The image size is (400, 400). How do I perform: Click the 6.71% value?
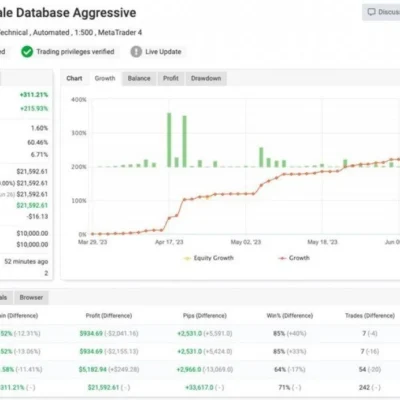[39, 155]
